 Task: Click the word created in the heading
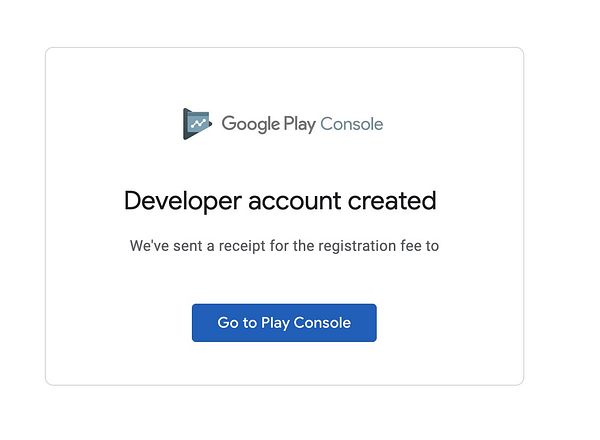pyautogui.click(x=392, y=201)
